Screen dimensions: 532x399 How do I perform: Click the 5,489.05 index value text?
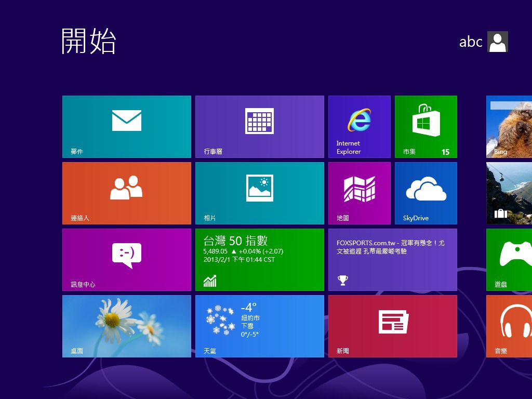point(216,251)
